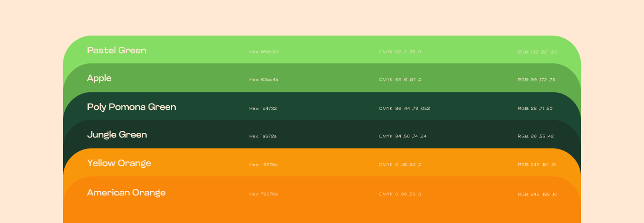
Task: Click the "Apple" color name
Action: pyautogui.click(x=99, y=78)
